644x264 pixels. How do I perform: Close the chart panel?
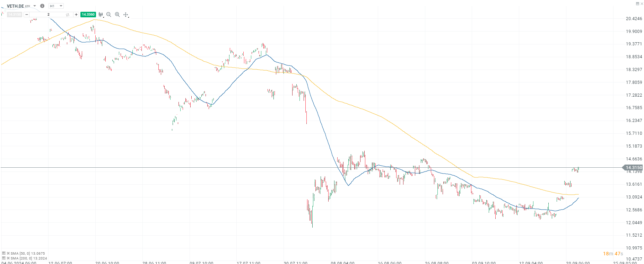(x=642, y=3)
